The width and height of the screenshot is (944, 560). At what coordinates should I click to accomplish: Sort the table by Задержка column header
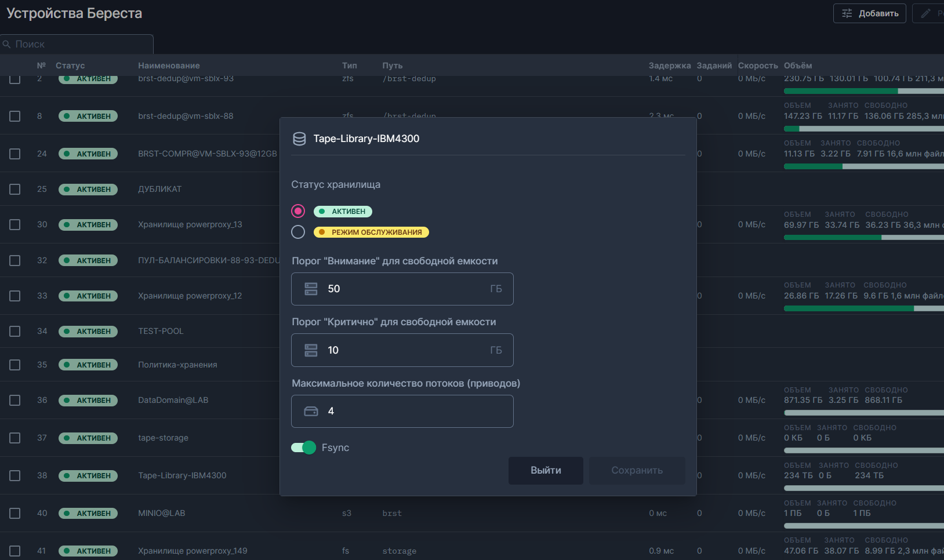[669, 66]
